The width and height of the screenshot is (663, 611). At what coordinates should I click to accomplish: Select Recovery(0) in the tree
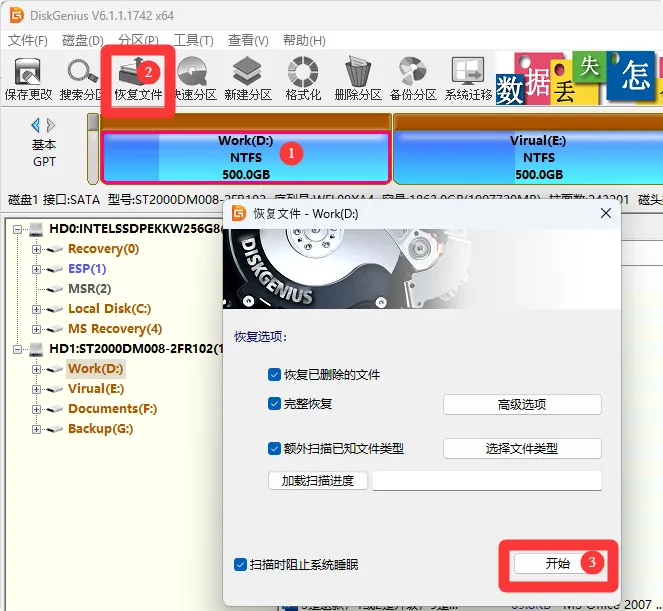click(x=104, y=249)
